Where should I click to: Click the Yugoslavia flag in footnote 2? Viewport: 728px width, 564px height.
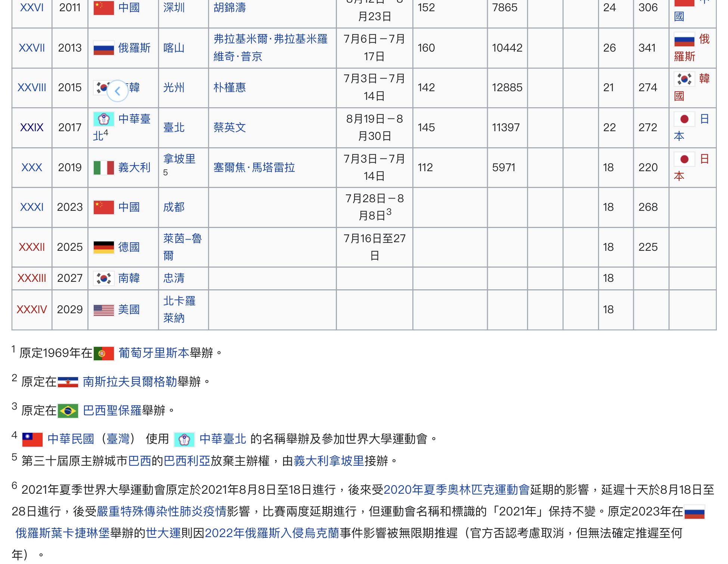tap(68, 382)
